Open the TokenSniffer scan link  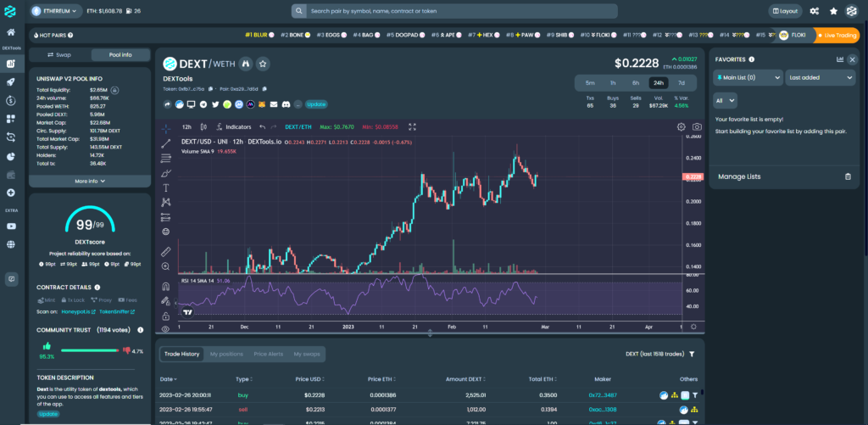117,310
